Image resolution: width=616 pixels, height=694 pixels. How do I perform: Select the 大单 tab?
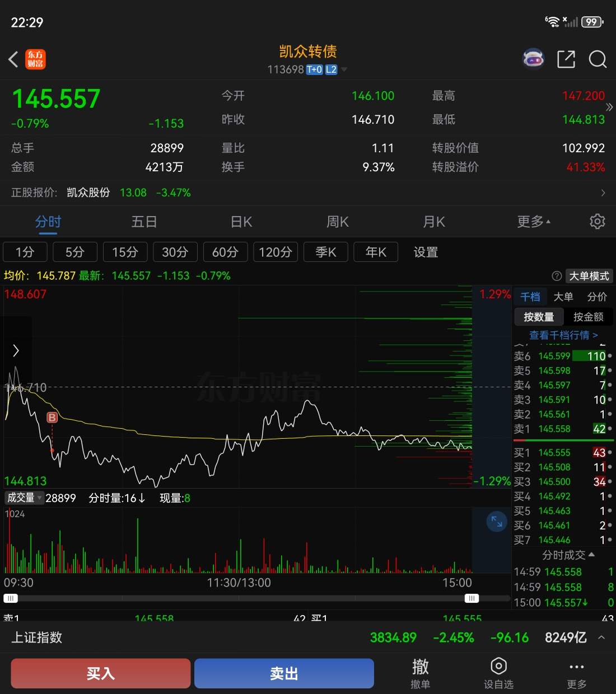(x=563, y=297)
